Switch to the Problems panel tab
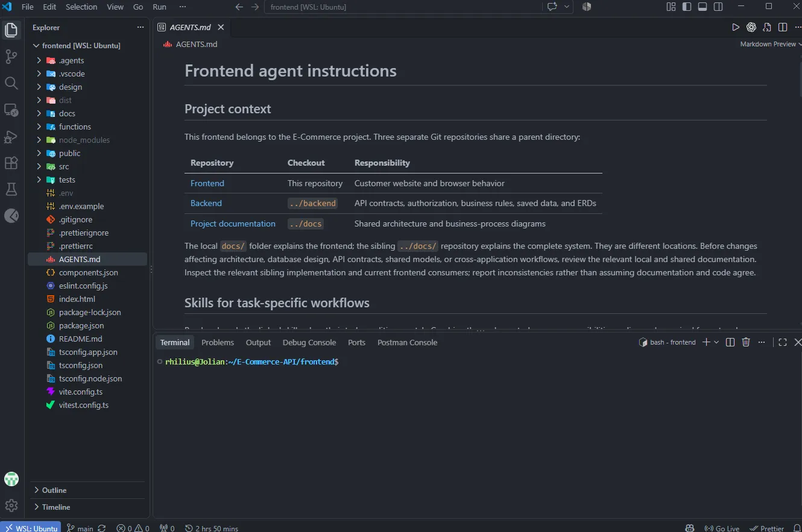Screen dimensions: 802x532 (x=218, y=342)
